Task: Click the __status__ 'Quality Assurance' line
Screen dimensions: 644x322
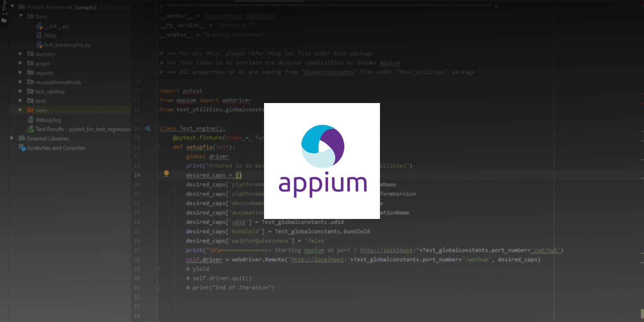Action: point(212,35)
